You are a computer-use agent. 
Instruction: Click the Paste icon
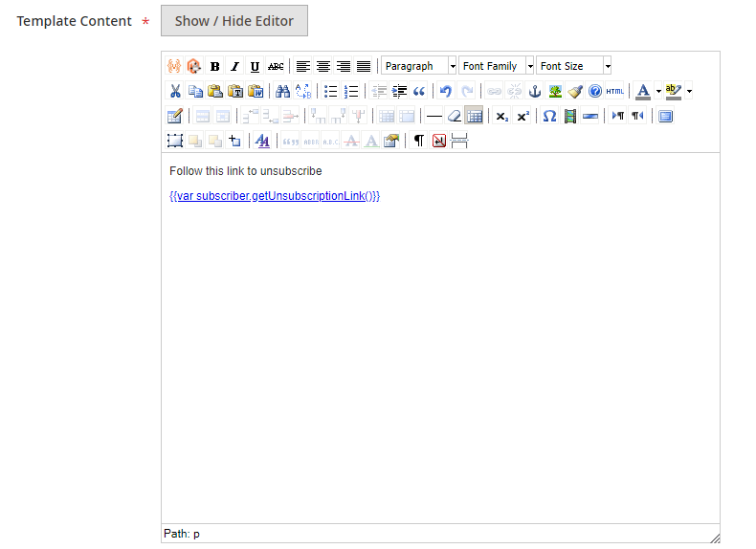[x=215, y=91]
